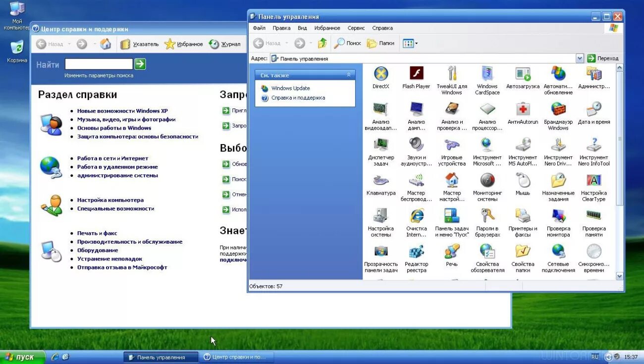644x364 pixels.
Task: Click the Переход button
Action: tap(603, 58)
